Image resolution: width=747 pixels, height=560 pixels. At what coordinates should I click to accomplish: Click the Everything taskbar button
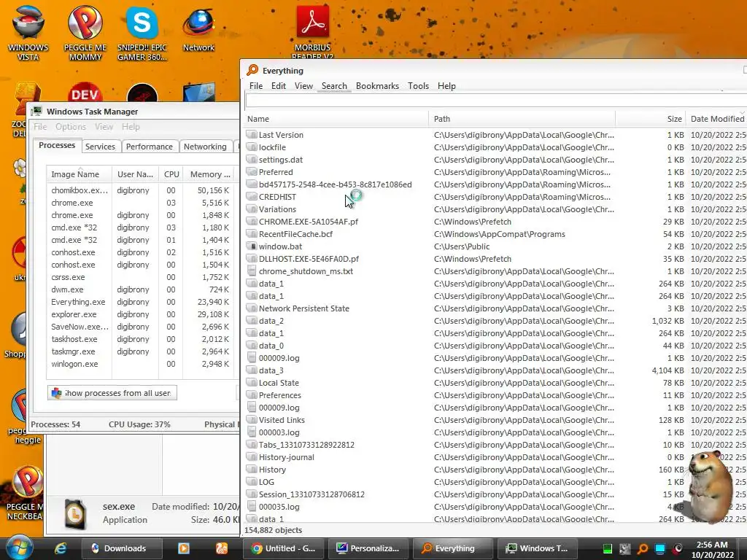click(x=454, y=548)
